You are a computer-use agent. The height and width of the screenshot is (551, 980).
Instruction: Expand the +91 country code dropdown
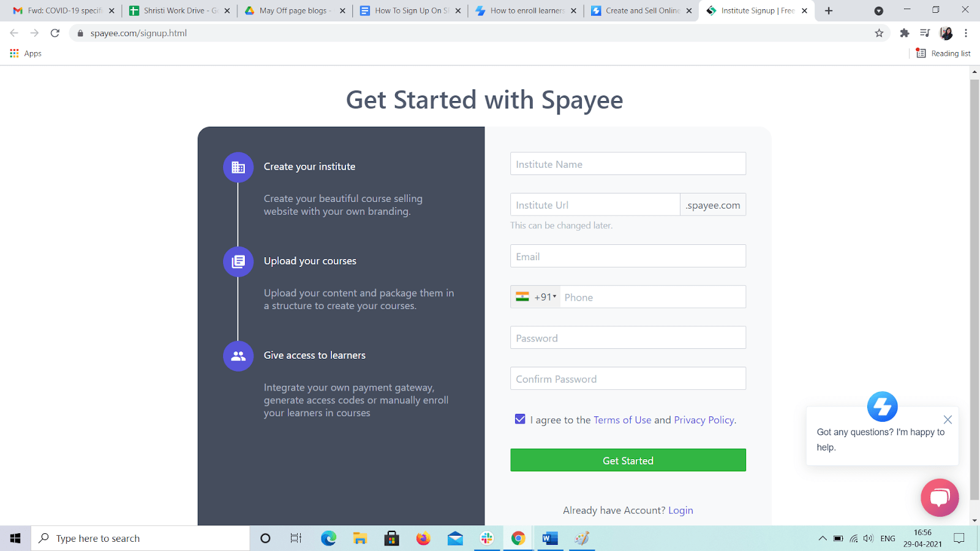coord(537,297)
